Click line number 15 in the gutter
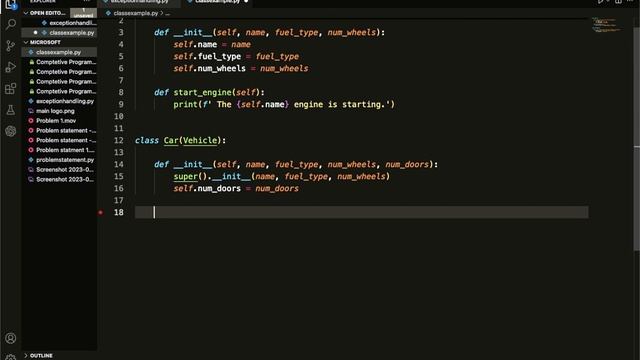The image size is (640, 360). [x=118, y=176]
